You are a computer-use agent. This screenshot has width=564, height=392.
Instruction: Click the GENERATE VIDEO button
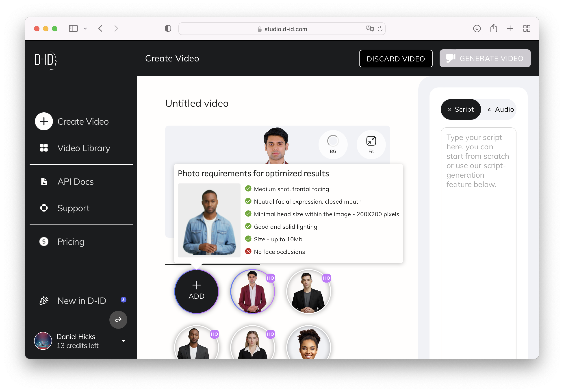(485, 59)
